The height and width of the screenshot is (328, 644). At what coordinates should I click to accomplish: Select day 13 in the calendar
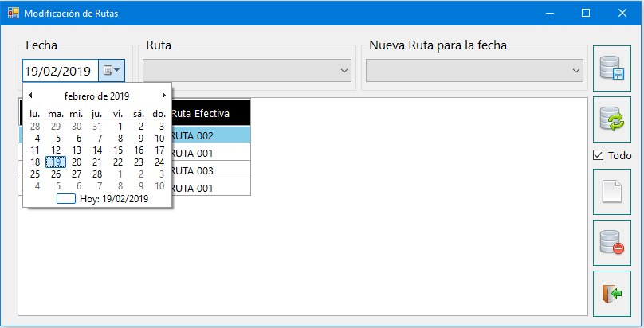(77, 150)
